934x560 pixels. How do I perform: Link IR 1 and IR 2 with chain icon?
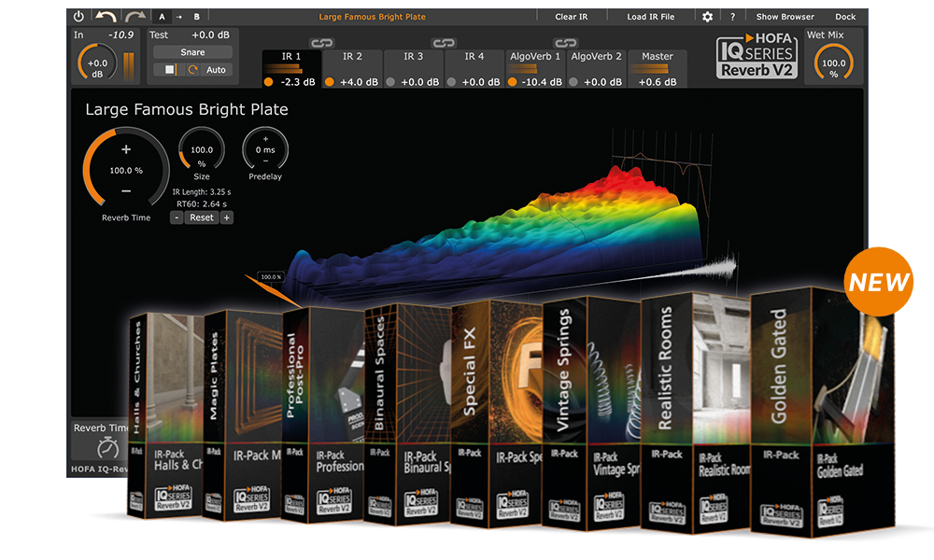(323, 42)
